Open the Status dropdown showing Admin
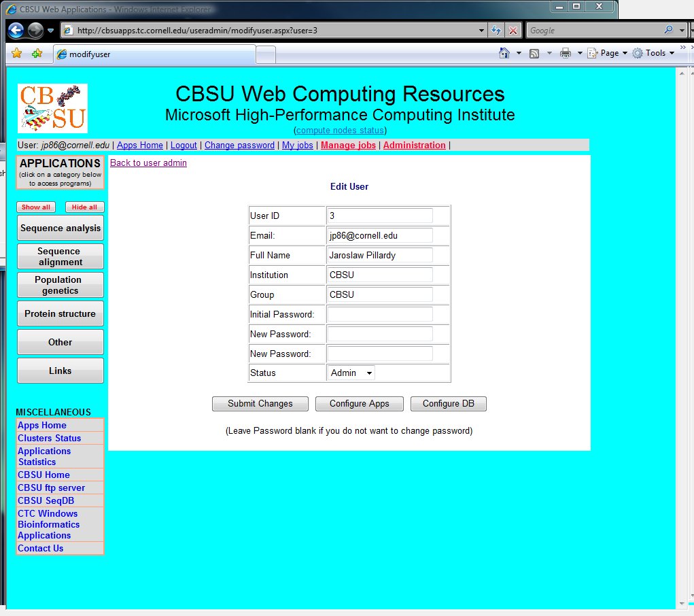 (x=351, y=373)
